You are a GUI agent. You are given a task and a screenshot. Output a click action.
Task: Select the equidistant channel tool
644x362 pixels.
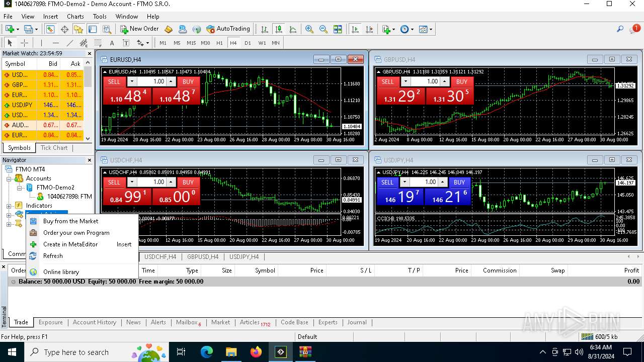pos(84,43)
